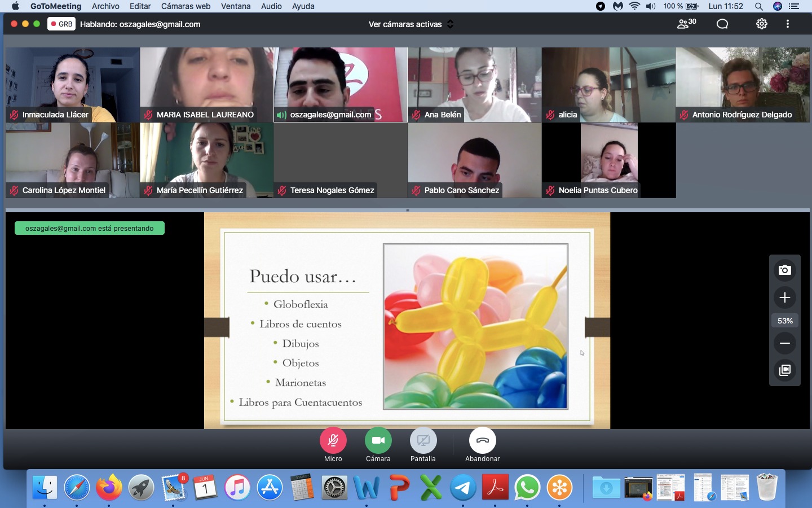Select Antonio Rodríguez Delgado video tile
Viewport: 812px width, 508px height.
point(743,85)
